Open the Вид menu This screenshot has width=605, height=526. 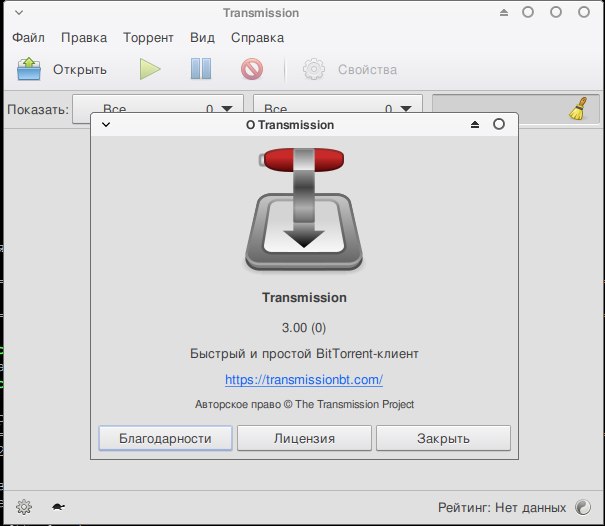(x=202, y=37)
